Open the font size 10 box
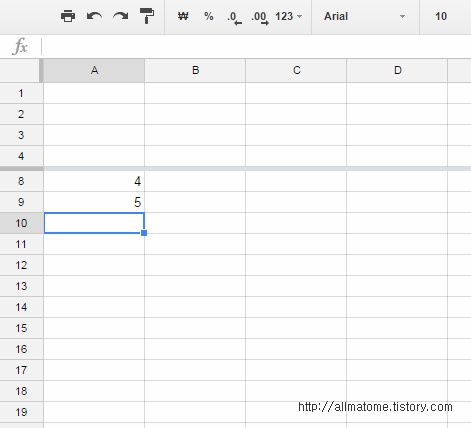 point(441,16)
